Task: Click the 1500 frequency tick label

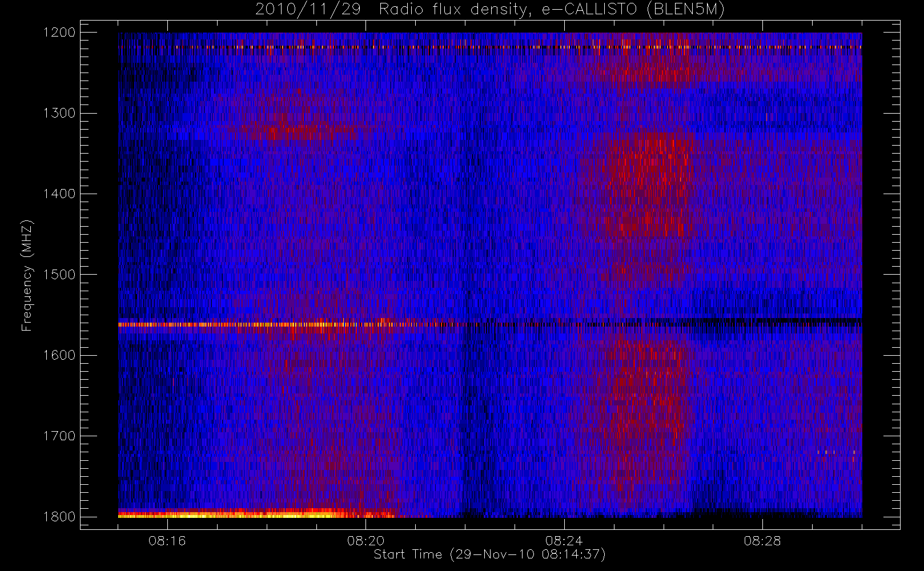Action: [x=59, y=275]
